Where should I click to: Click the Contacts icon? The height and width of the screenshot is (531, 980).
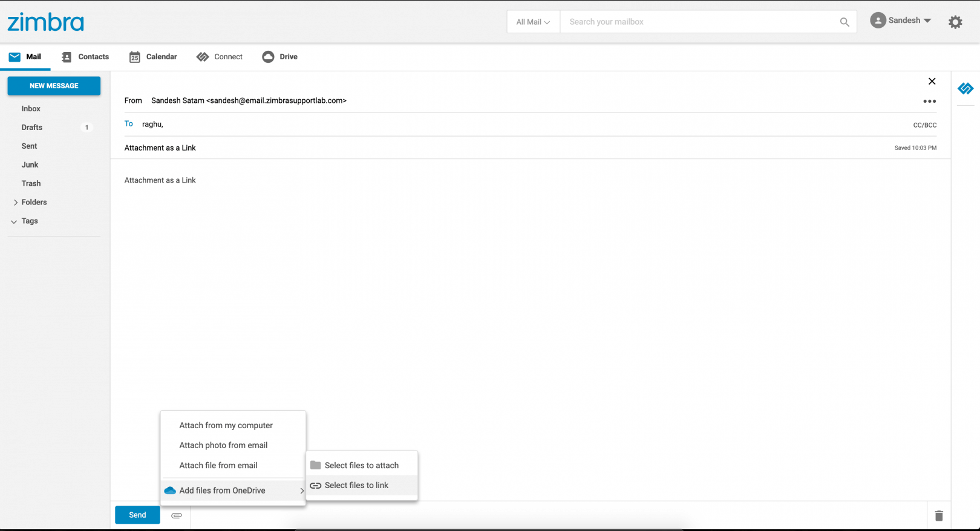67,57
